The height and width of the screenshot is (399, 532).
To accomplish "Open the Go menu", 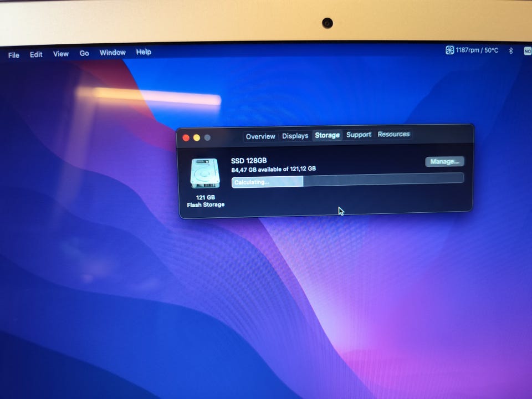I will point(84,53).
